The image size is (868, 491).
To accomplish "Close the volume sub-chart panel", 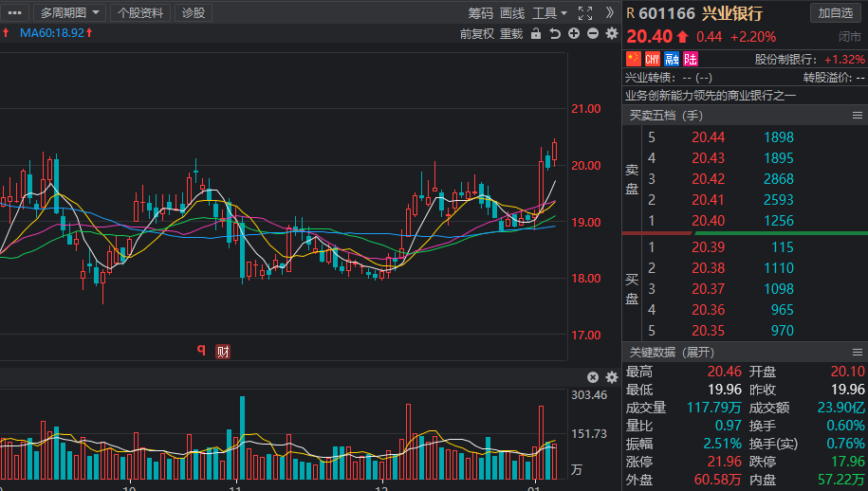I will tap(593, 377).
